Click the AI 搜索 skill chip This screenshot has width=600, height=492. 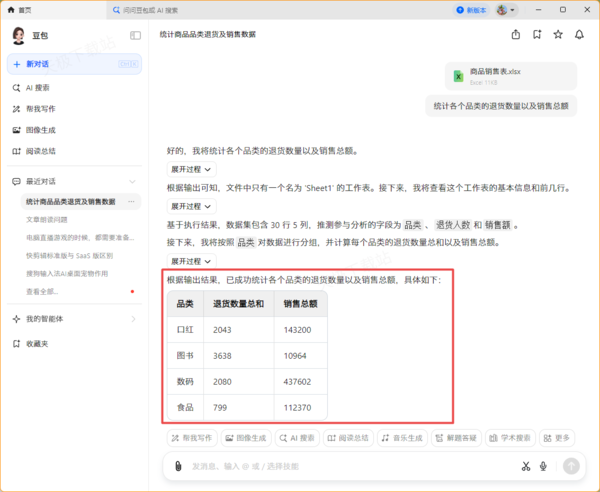tap(297, 438)
